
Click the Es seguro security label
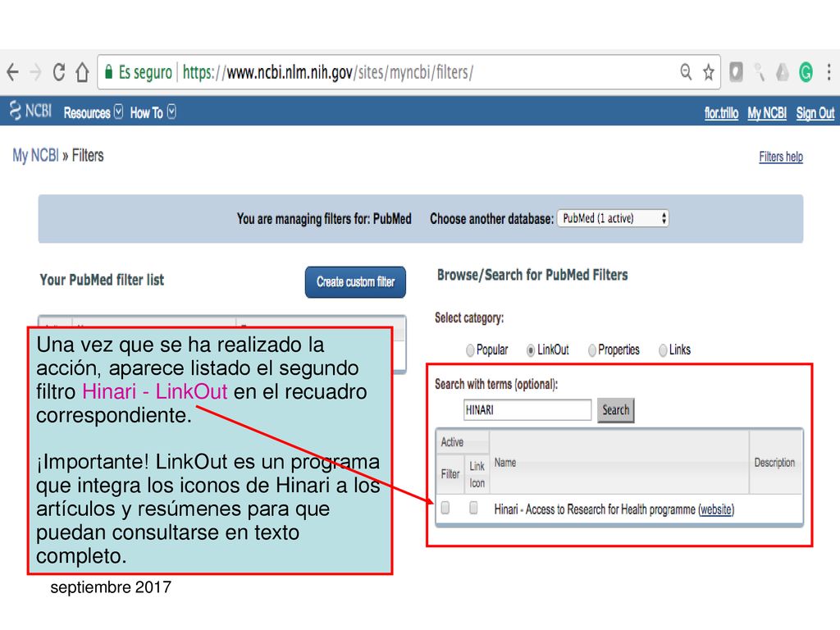click(x=145, y=72)
